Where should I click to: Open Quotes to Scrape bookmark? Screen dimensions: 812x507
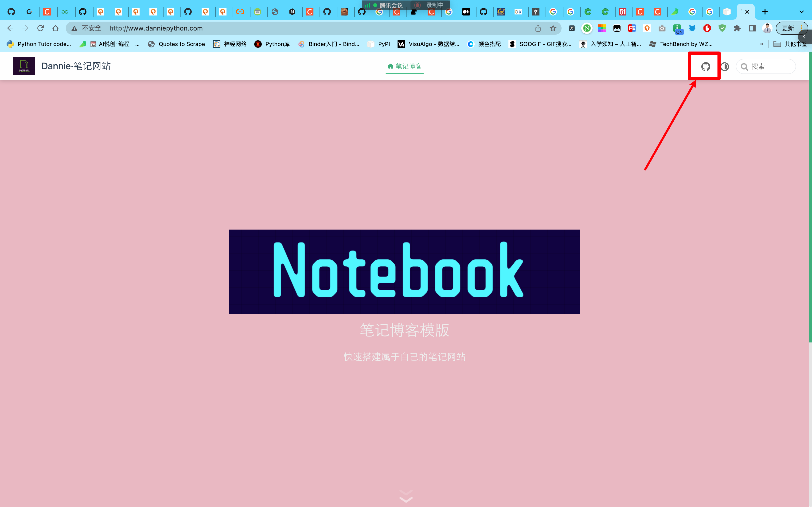pyautogui.click(x=176, y=44)
